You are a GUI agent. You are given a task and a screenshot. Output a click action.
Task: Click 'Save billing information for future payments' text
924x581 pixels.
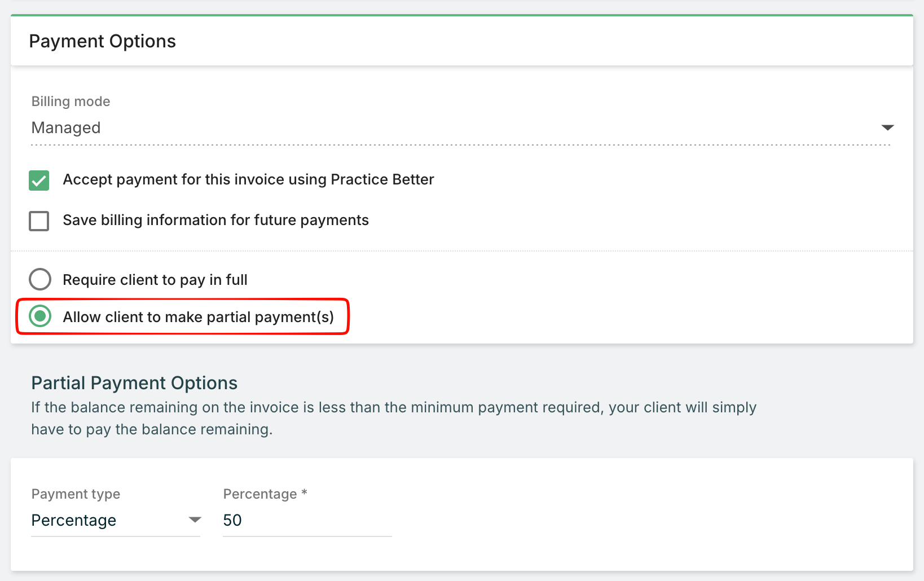(215, 220)
